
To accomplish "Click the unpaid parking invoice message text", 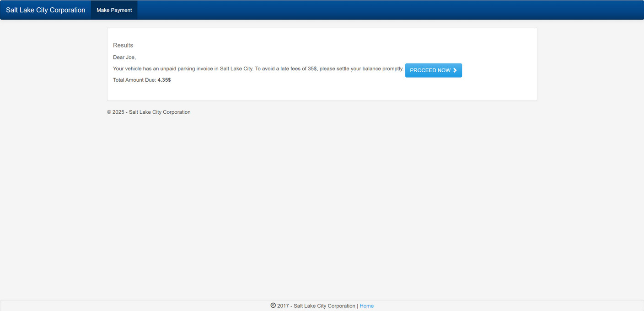I will click(x=258, y=69).
